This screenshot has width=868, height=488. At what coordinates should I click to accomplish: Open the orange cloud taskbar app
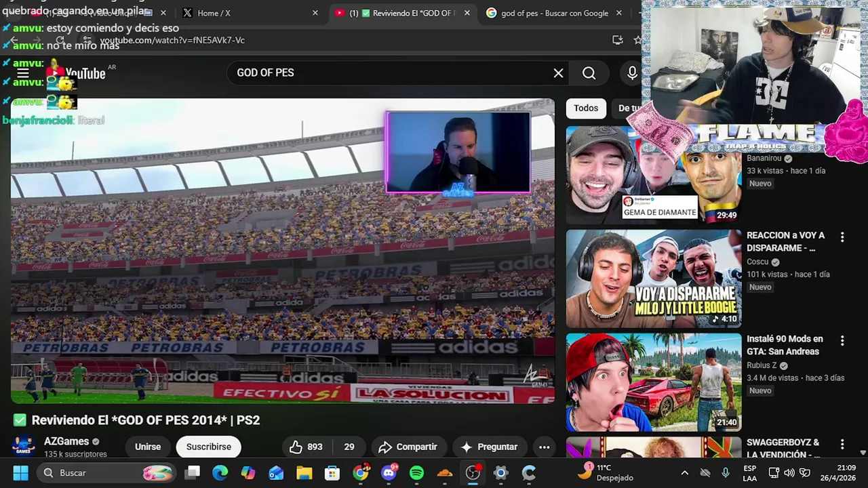click(x=445, y=472)
